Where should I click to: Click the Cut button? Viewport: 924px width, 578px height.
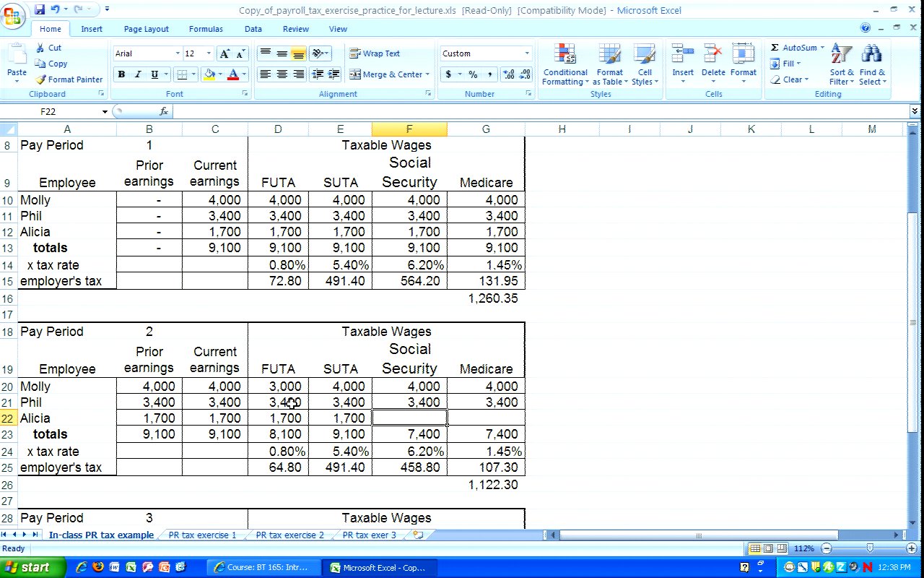tap(48, 48)
